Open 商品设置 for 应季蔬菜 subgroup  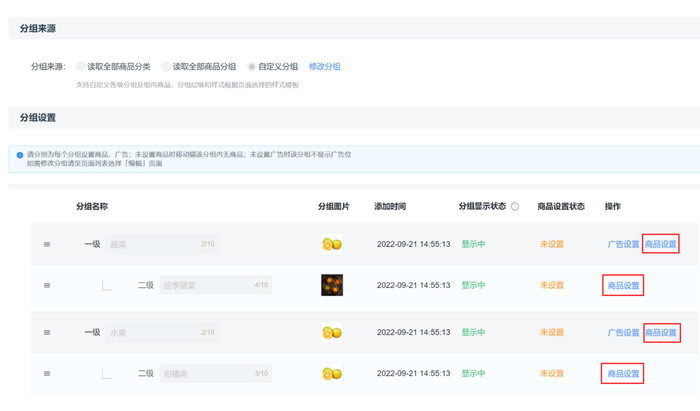(623, 285)
